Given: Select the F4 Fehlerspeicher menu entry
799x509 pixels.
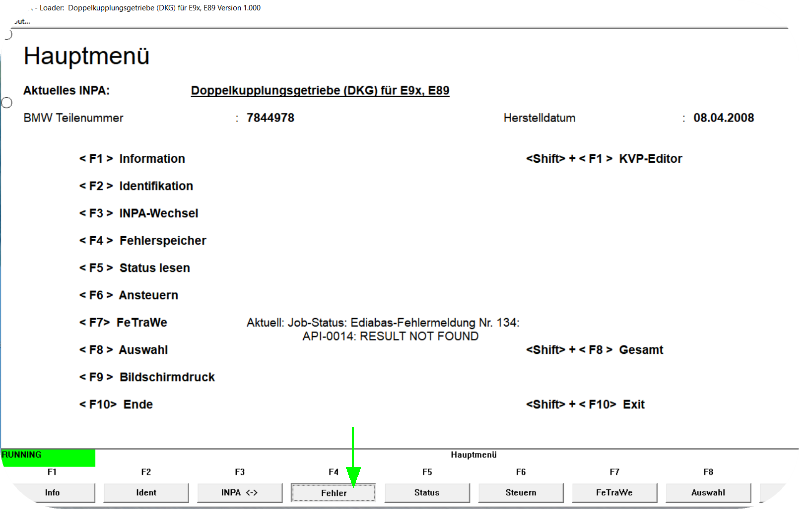Looking at the screenshot, I should pos(143,240).
